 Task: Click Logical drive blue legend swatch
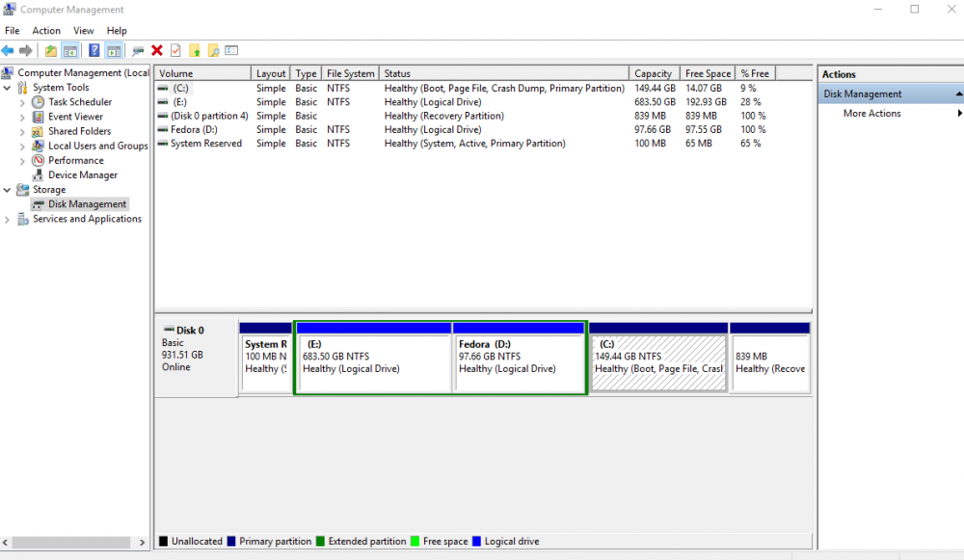pos(476,542)
